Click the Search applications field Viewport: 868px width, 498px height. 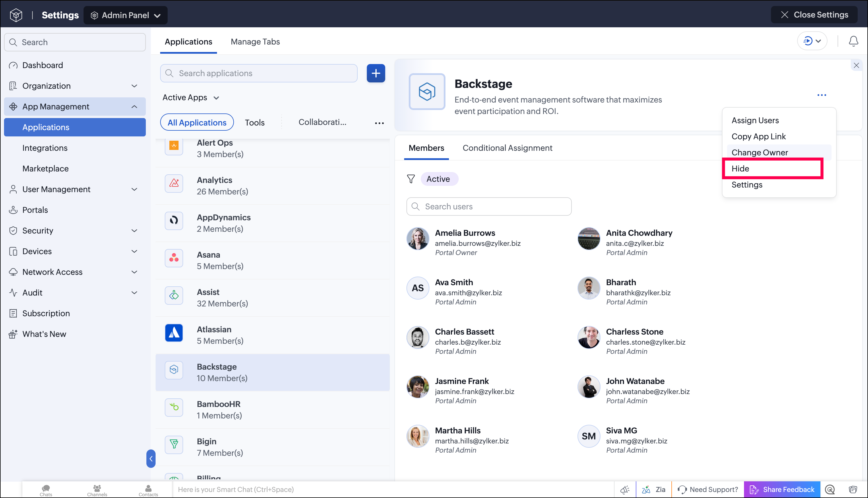click(259, 73)
